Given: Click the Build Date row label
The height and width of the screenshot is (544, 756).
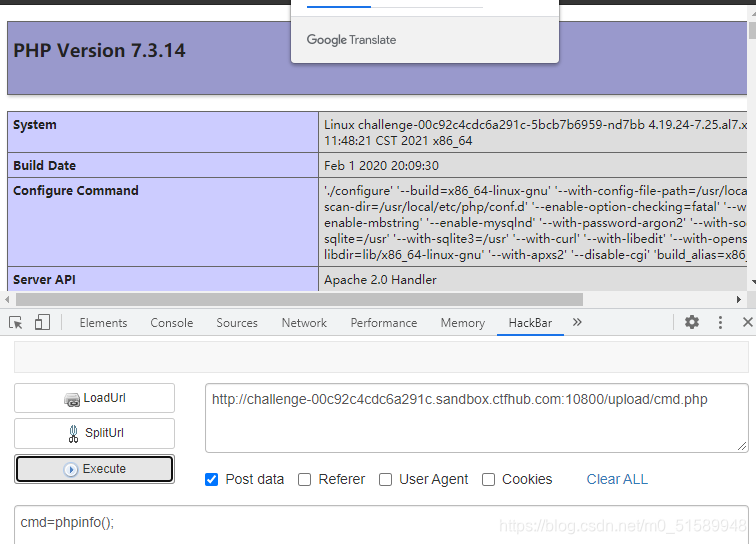Looking at the screenshot, I should click(x=44, y=165).
